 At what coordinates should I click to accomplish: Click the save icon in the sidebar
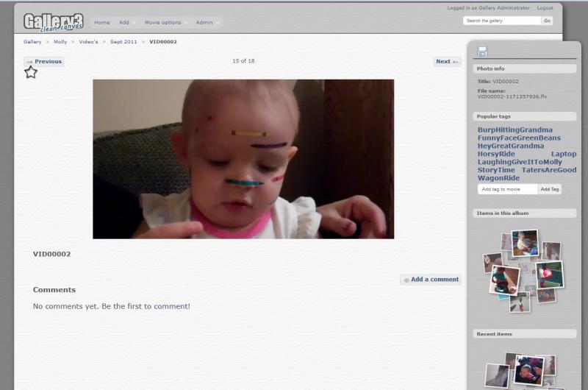[482, 51]
